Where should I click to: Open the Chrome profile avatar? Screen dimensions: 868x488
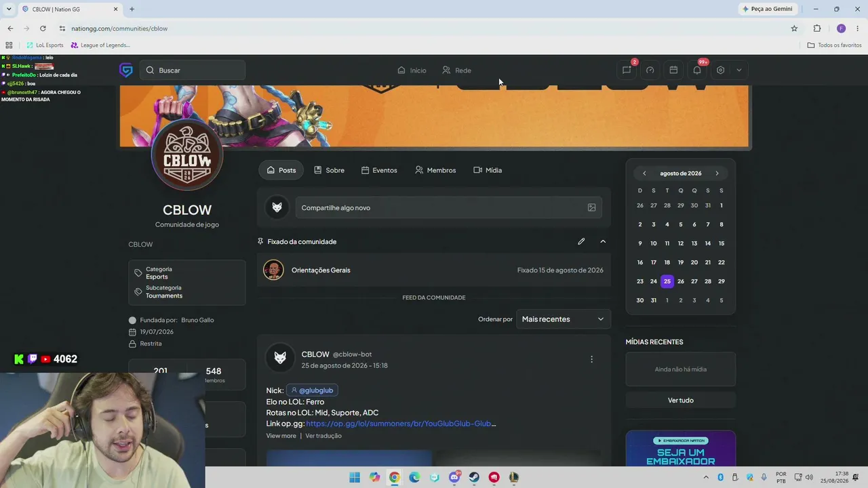pyautogui.click(x=841, y=28)
